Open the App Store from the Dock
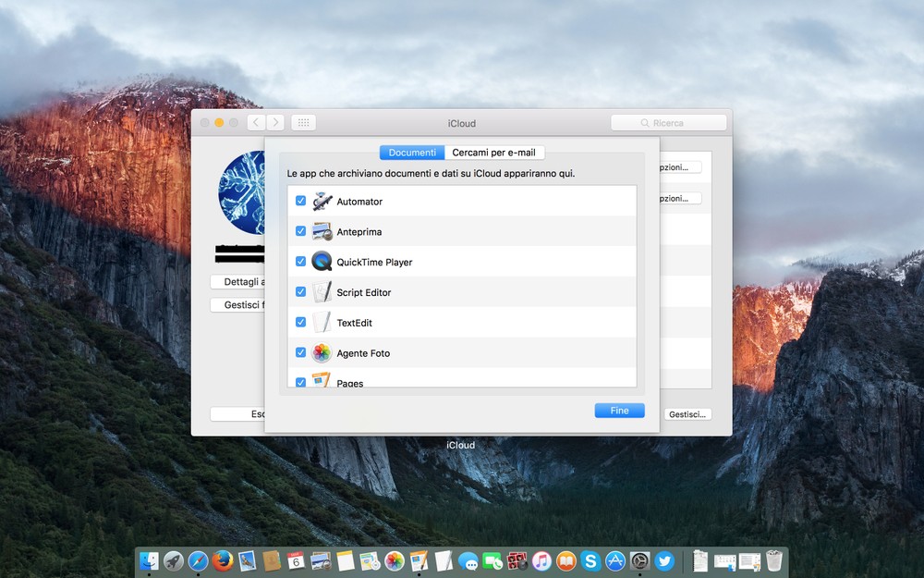924x578 pixels. [615, 560]
